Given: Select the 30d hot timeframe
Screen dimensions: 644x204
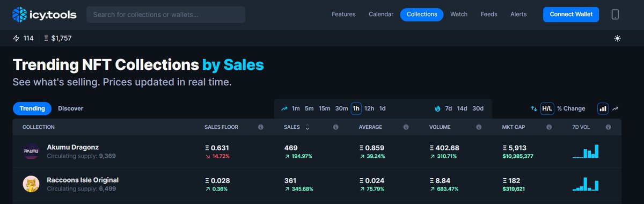Looking at the screenshot, I should pyautogui.click(x=478, y=108).
